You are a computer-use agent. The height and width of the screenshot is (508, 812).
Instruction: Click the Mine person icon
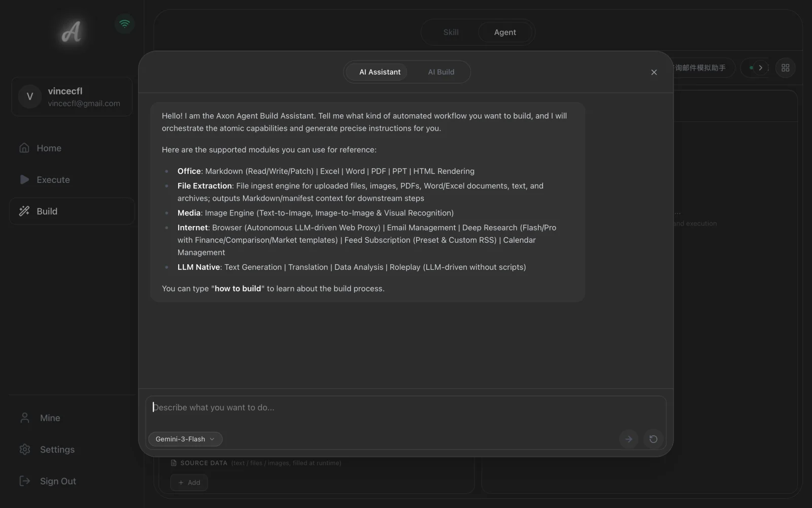[24, 418]
